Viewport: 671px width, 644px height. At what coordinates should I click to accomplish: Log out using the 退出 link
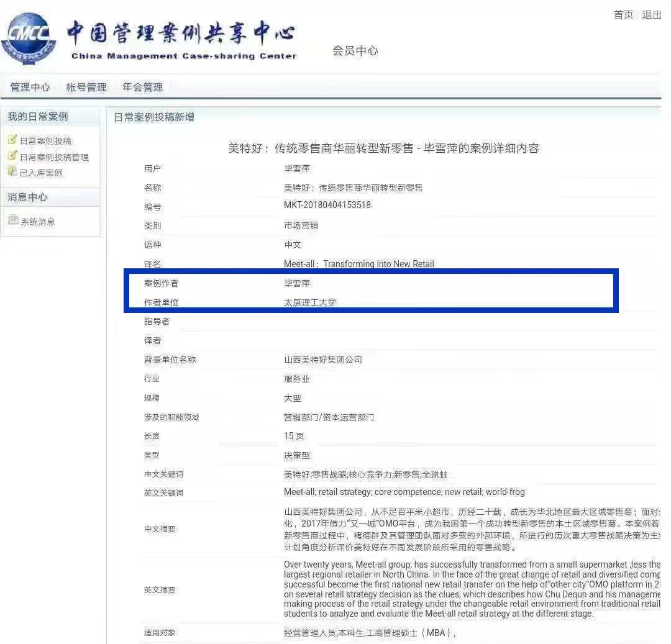tap(651, 15)
